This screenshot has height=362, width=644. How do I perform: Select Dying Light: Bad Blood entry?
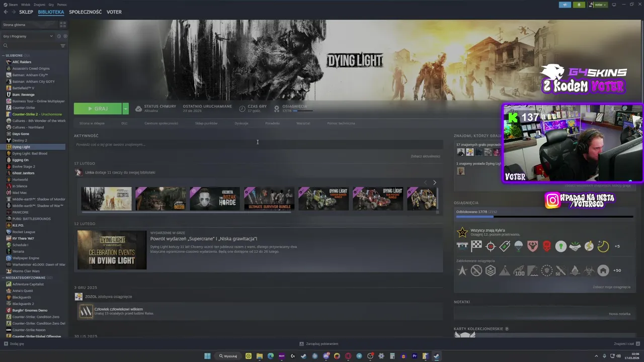point(30,153)
